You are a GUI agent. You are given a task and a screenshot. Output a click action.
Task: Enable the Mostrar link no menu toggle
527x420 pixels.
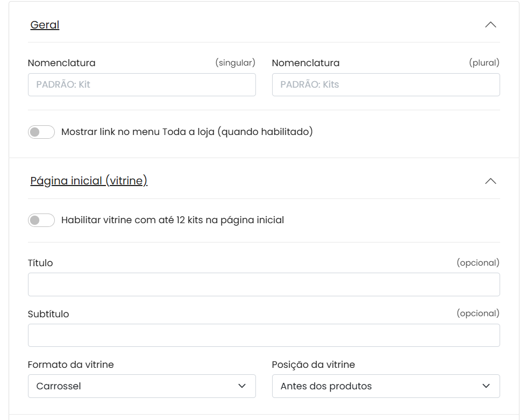tap(41, 132)
